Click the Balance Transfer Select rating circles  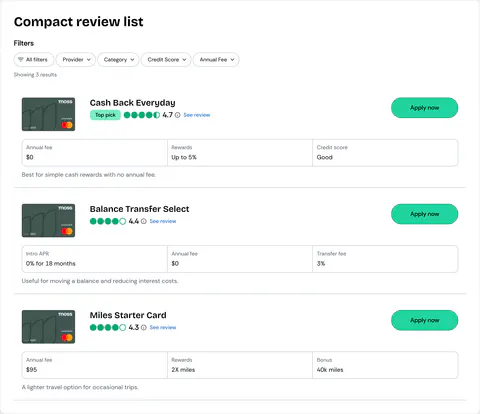point(108,221)
